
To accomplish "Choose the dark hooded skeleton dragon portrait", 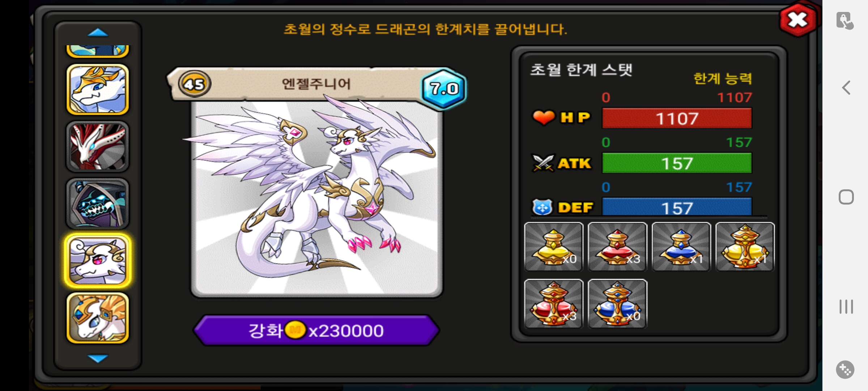I will 98,203.
